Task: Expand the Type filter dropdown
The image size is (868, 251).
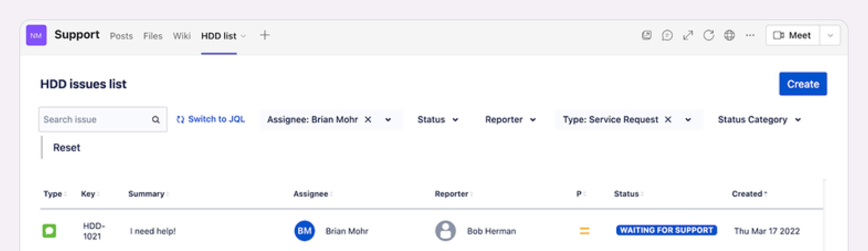Action: [688, 120]
